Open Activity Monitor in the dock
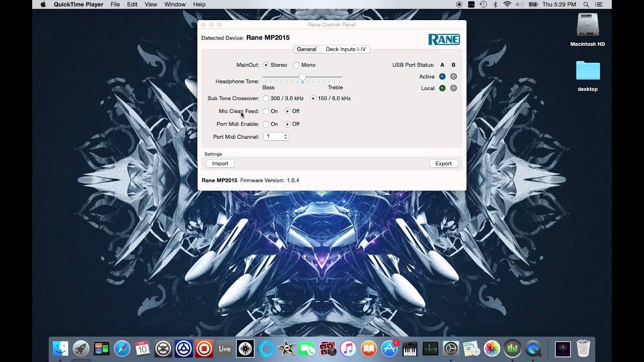This screenshot has height=362, width=644. point(430,348)
